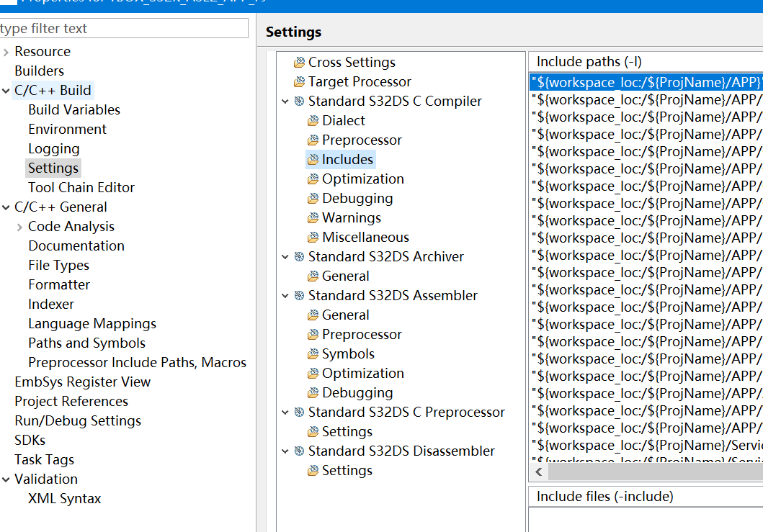Open XML Syntax under Validation
Screen dimensions: 763x532
(65, 499)
